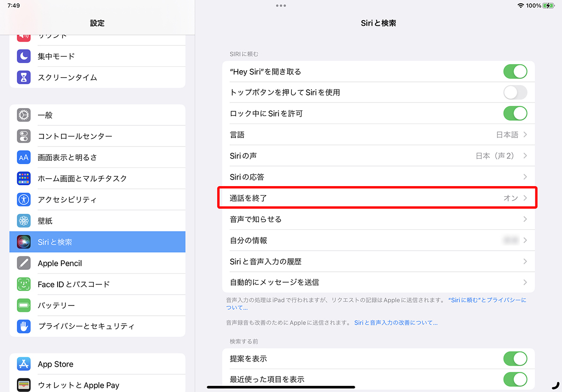The image size is (562, 392).
Task: Tap the 音声で知らせる row label
Action: 256,219
